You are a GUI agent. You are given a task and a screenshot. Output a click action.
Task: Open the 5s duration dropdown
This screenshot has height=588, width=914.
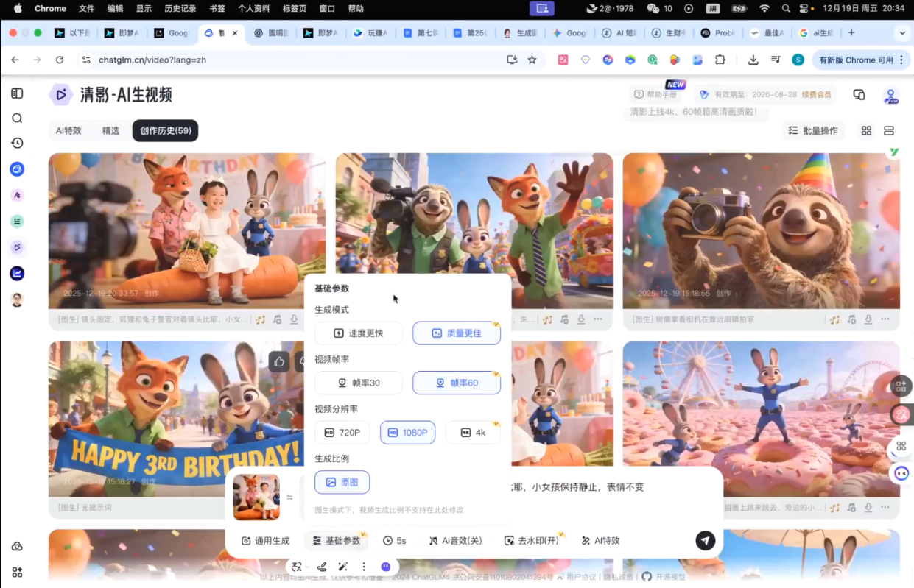395,541
